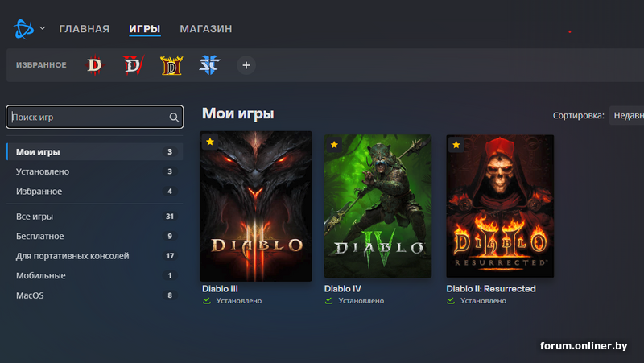Open the Diablo II: Resurrected cover art
644x363 pixels.
(500, 206)
